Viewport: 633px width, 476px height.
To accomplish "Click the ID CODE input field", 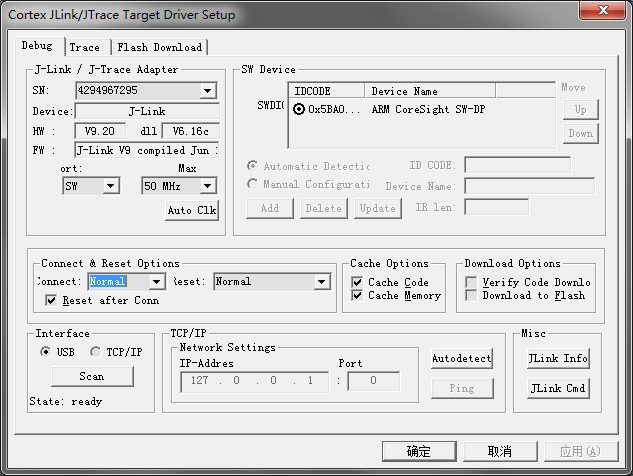I will coord(518,165).
